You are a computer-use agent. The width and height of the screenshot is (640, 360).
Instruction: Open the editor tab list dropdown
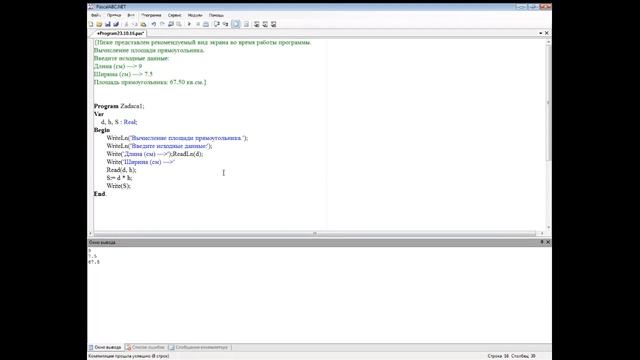point(540,33)
